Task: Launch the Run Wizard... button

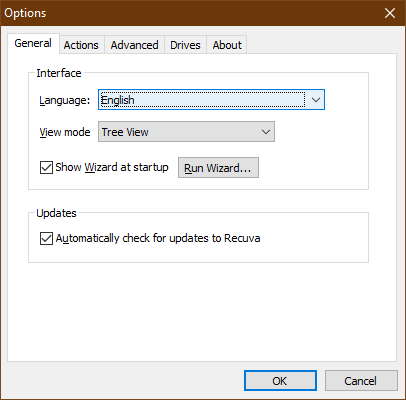Action: [218, 168]
